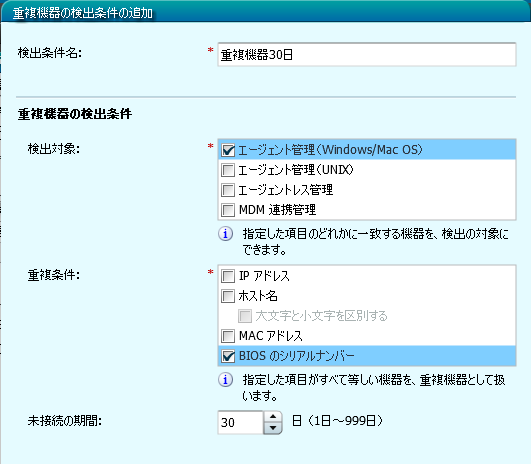Uncheck BIOS のシリアルナンバー checkbox
Viewport: 531px width, 464px height.
228,356
